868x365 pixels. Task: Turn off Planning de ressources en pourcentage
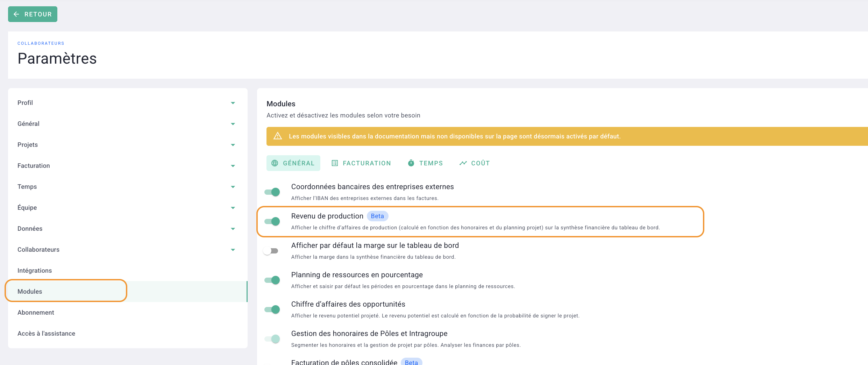pos(272,280)
